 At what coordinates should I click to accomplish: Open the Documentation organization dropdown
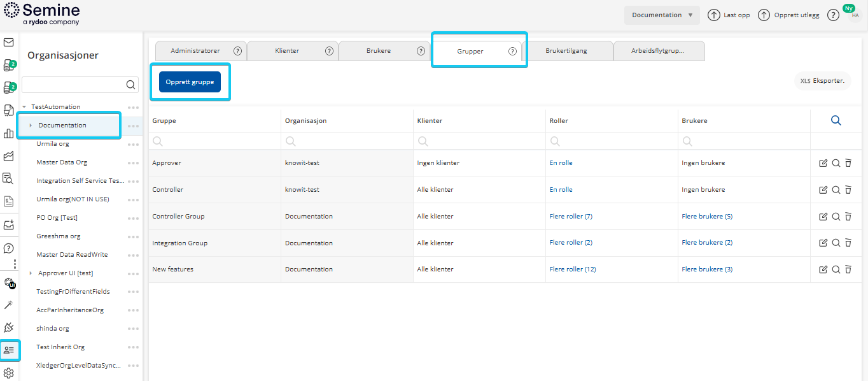pos(662,15)
